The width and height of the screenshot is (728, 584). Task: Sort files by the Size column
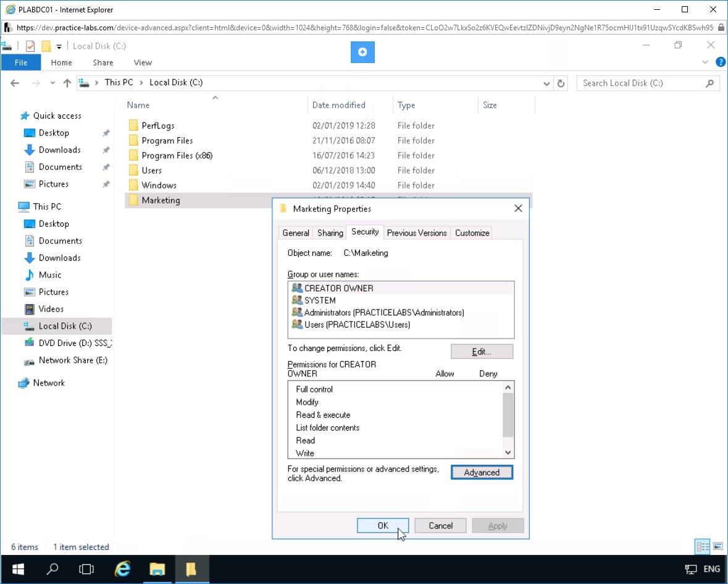click(490, 105)
